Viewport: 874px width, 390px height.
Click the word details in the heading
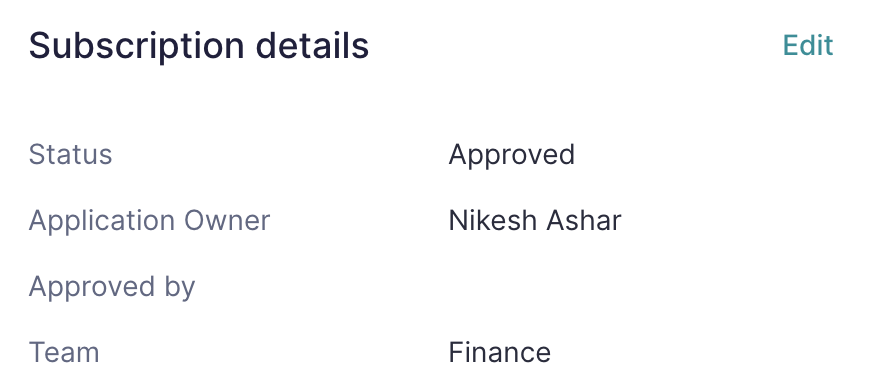[312, 46]
